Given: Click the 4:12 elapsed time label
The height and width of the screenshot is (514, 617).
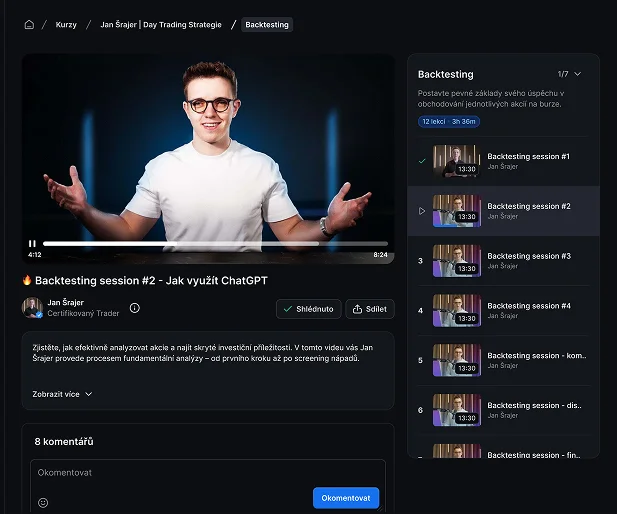Looking at the screenshot, I should pyautogui.click(x=35, y=255).
